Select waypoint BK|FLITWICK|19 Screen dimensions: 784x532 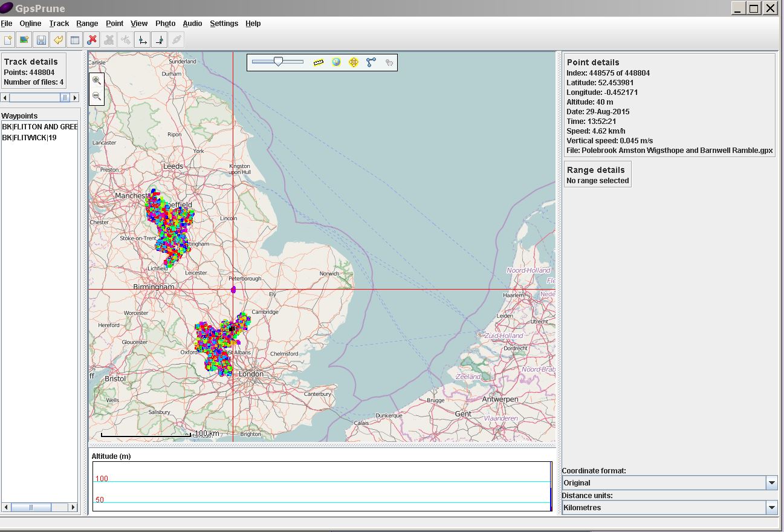28,137
